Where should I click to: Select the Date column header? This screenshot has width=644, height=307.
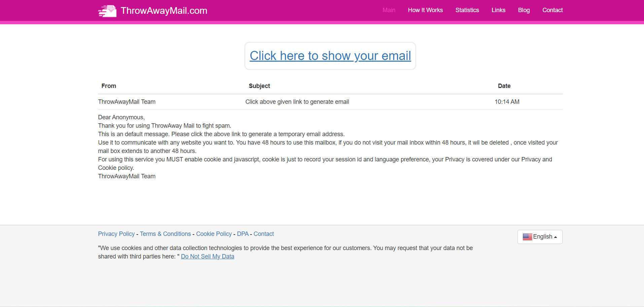coord(504,86)
